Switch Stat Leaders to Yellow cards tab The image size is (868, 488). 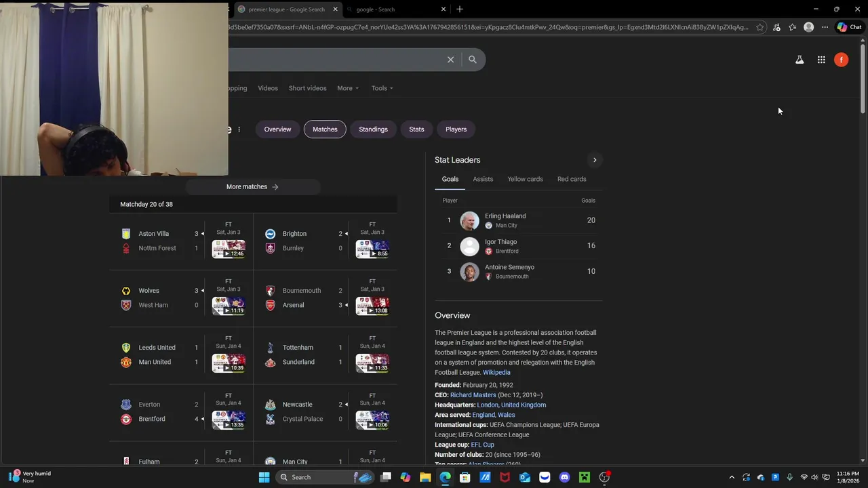point(525,179)
